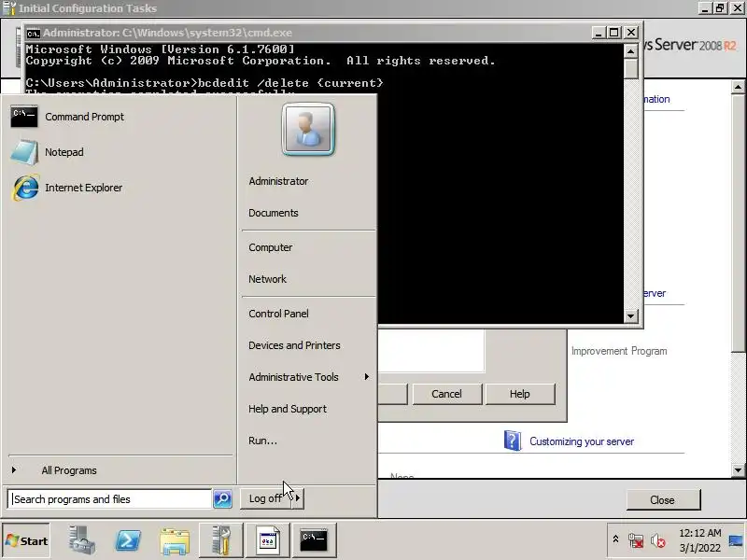Image resolution: width=747 pixels, height=560 pixels.
Task: Click the Log off button
Action: tap(265, 498)
